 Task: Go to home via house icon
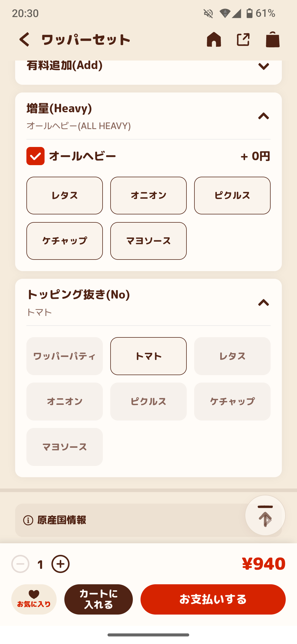214,39
